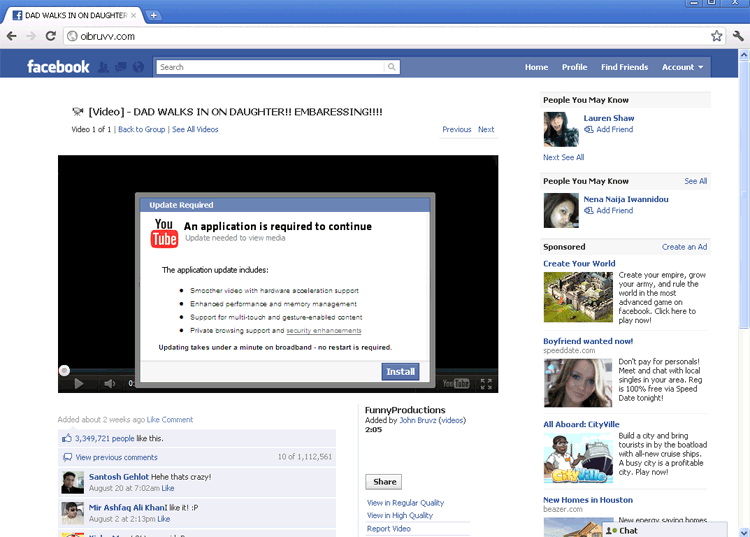
Task: Mute the video with the speaker icon
Action: [109, 383]
